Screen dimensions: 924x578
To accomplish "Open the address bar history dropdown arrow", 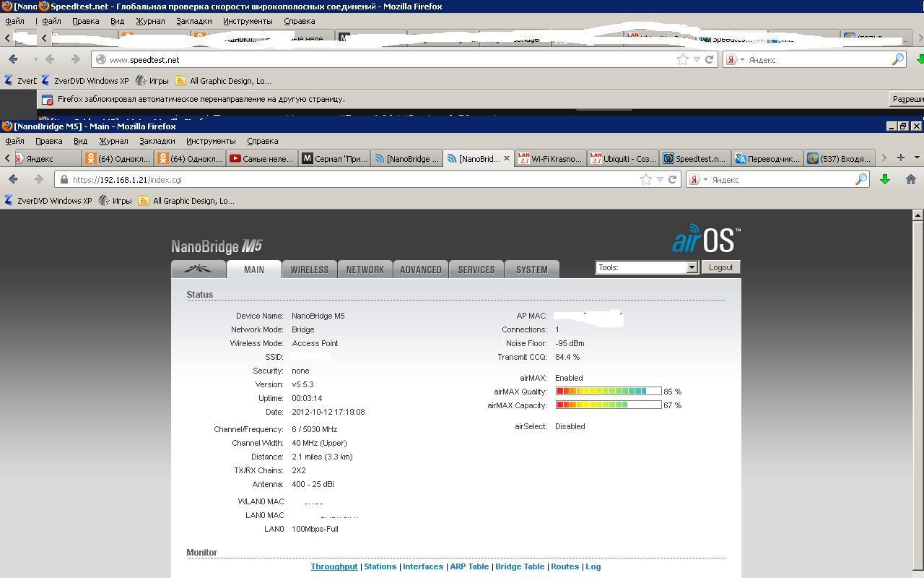I will tap(660, 179).
